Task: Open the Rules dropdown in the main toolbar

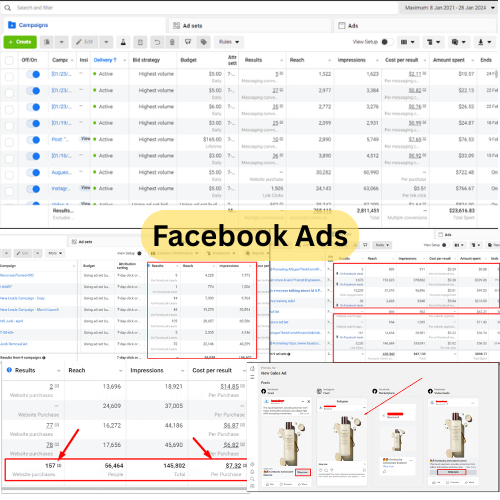Action: coord(229,42)
